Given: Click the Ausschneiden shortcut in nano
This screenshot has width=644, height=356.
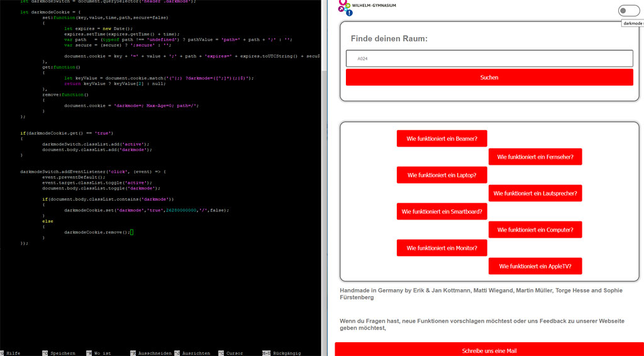Looking at the screenshot, I should tap(151, 353).
